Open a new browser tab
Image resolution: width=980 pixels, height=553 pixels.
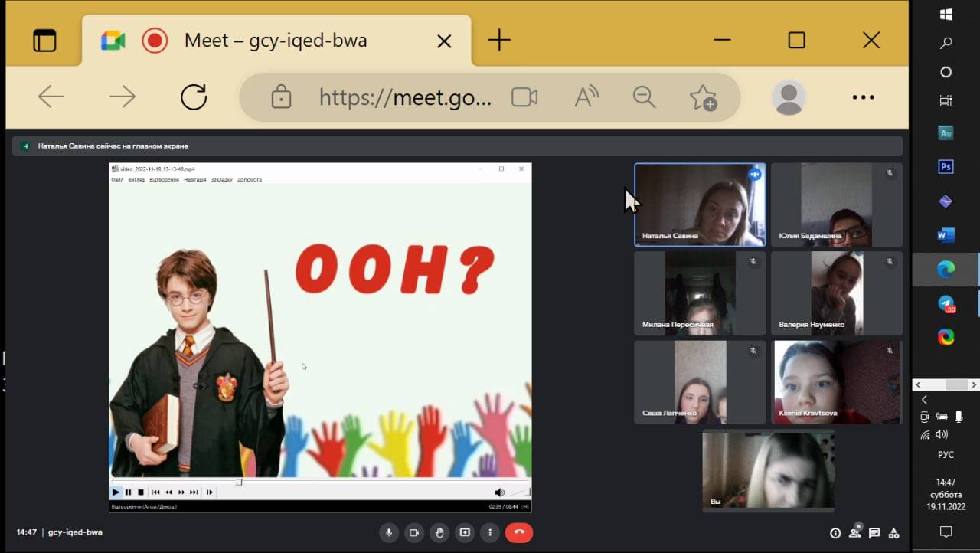[499, 41]
